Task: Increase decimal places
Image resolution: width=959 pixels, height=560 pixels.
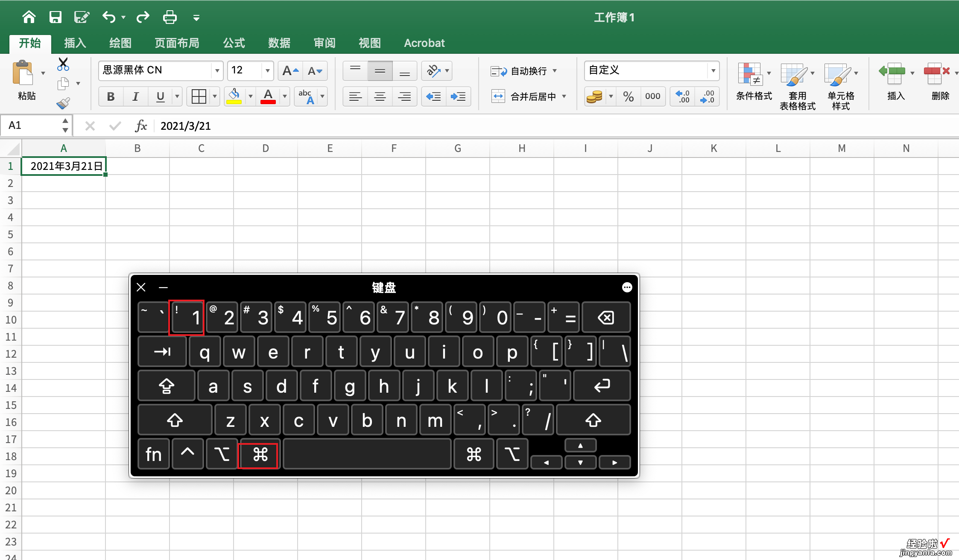Action: (682, 96)
